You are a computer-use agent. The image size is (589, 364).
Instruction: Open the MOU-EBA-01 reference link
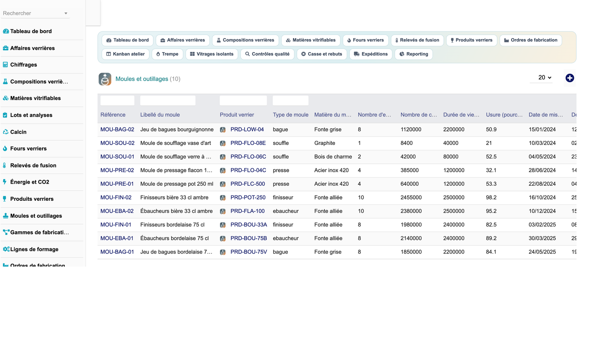coord(117,238)
